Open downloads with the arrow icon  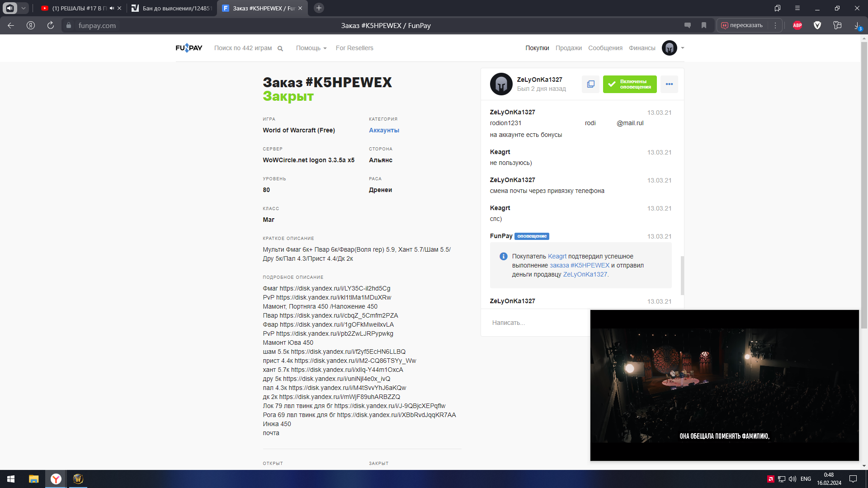857,25
